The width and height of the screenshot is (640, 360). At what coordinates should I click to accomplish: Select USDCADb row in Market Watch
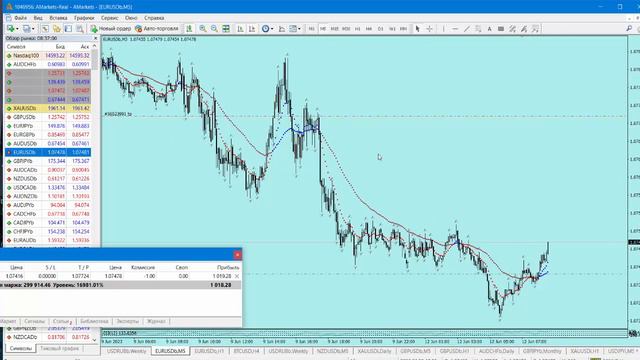[x=48, y=187]
